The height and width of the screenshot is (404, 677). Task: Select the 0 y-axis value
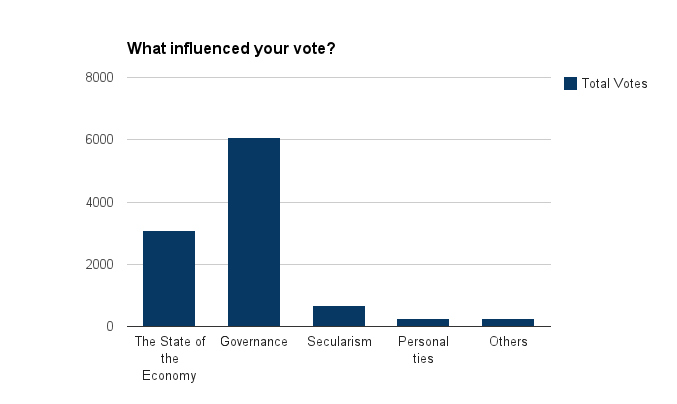(110, 326)
